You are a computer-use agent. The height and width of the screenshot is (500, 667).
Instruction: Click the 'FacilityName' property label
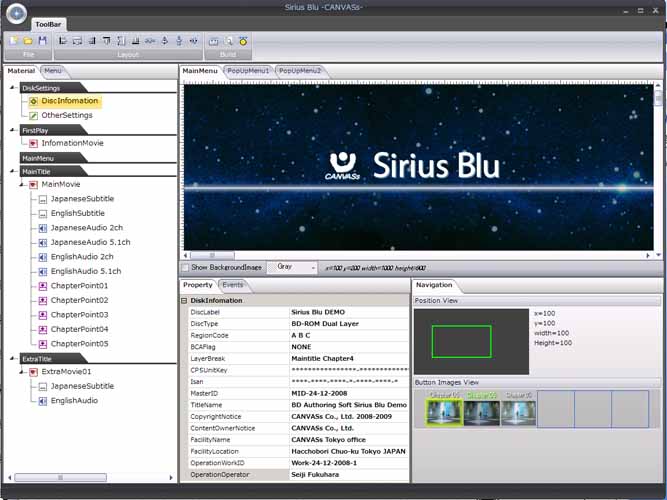coord(210,440)
